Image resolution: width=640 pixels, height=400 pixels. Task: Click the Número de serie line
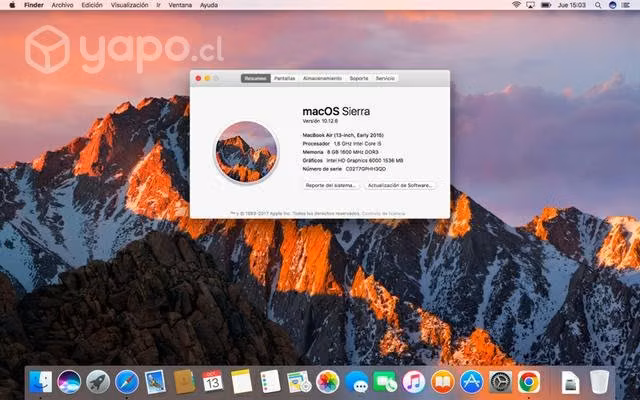tap(344, 169)
